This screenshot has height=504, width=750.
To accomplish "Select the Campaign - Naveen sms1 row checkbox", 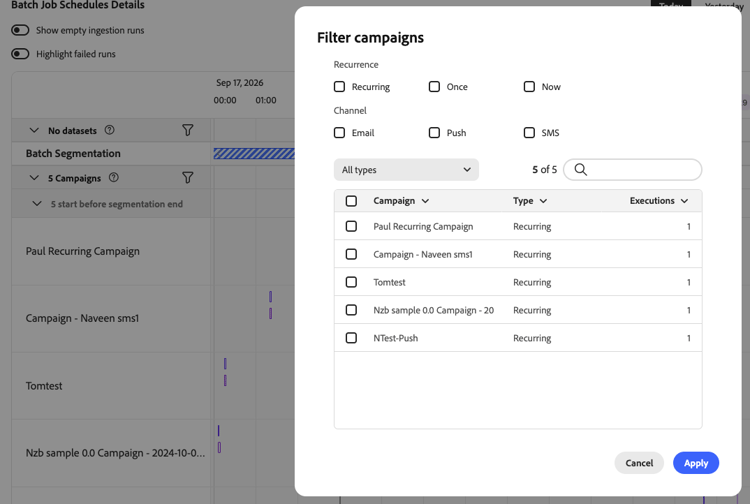I will 351,254.
